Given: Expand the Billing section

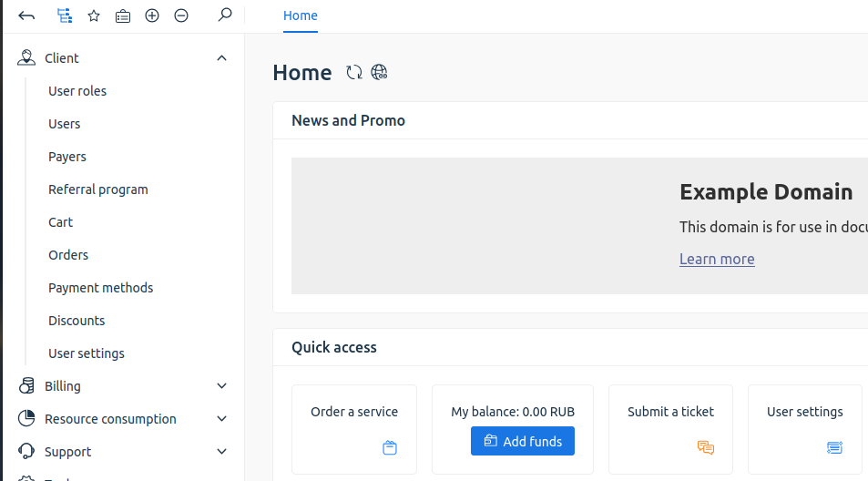Looking at the screenshot, I should click(221, 386).
